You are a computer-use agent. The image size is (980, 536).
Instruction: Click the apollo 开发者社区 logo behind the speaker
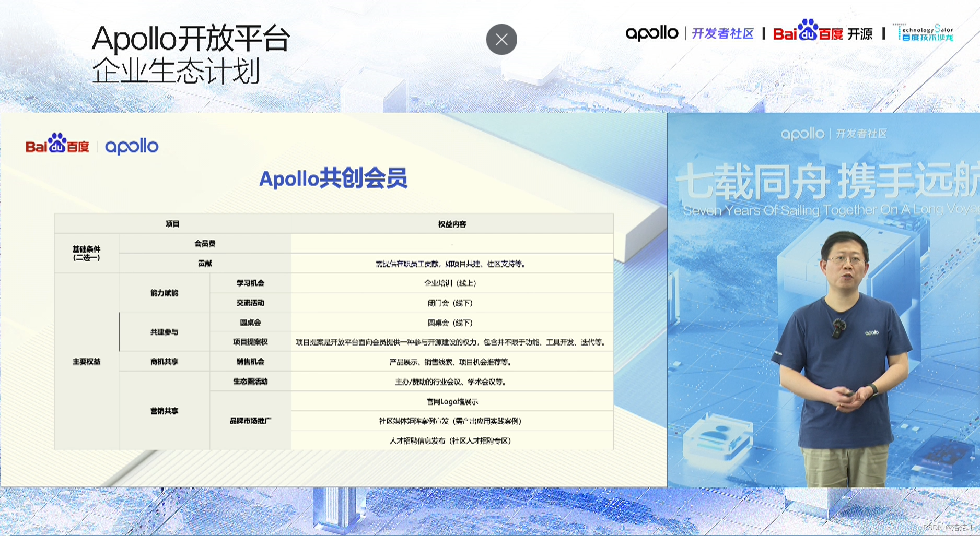click(834, 134)
